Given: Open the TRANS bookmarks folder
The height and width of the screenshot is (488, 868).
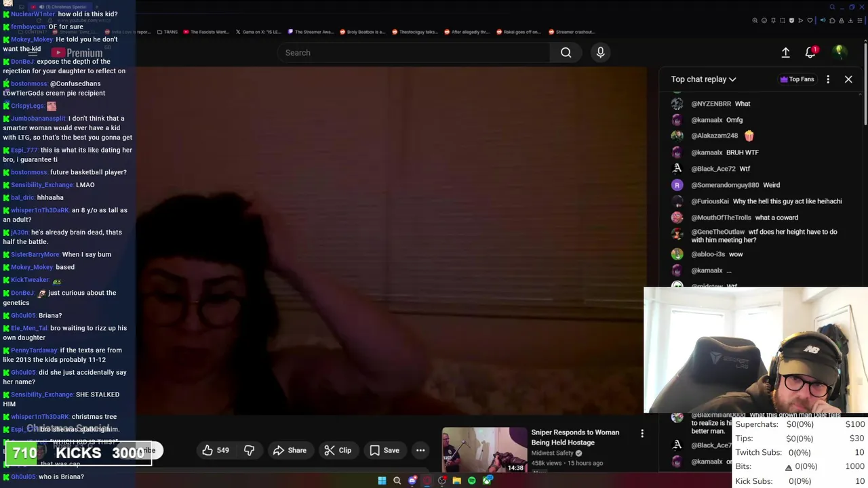Looking at the screenshot, I should click(167, 32).
